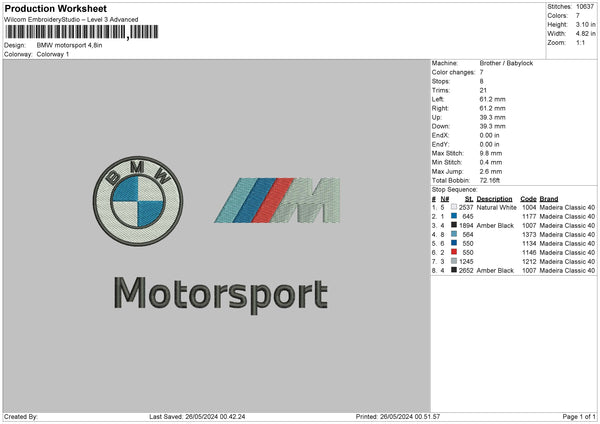
Task: Click the Description column header
Action: point(494,198)
